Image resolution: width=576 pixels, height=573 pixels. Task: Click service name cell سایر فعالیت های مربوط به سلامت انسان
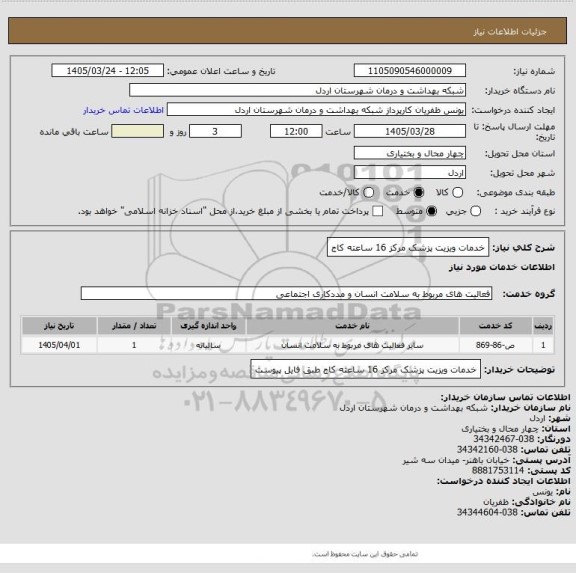coord(352,345)
